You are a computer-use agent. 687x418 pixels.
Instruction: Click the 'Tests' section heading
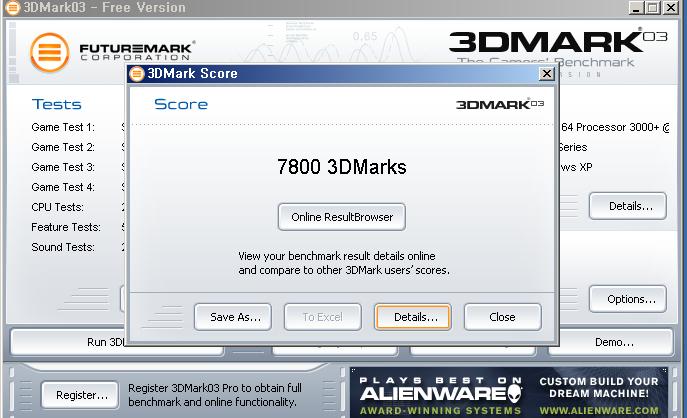tap(57, 104)
